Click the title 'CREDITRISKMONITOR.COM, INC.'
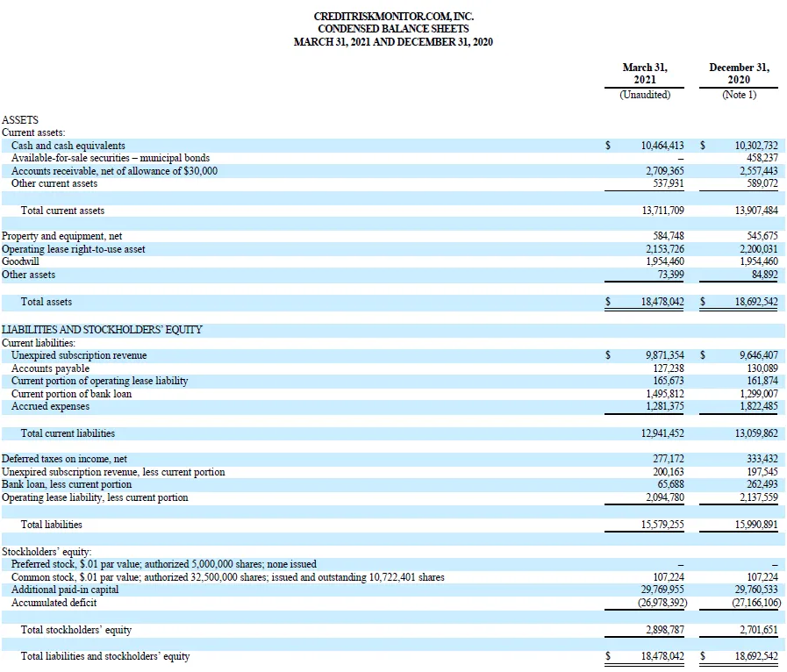 pos(393,16)
